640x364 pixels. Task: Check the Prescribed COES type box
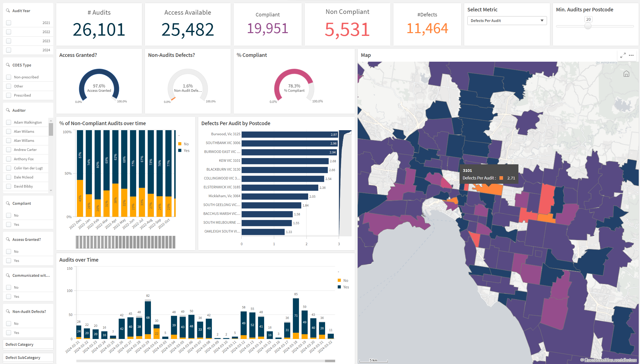click(x=9, y=95)
